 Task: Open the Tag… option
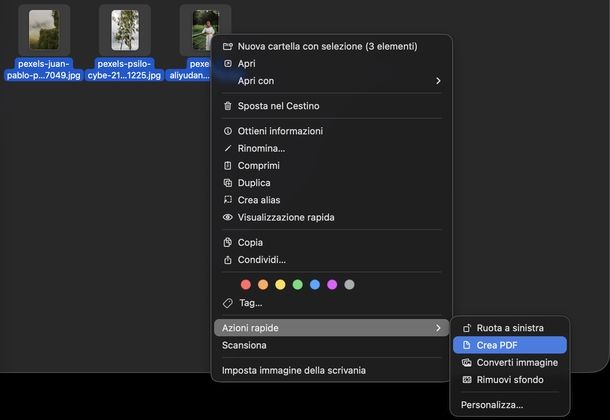331,303
